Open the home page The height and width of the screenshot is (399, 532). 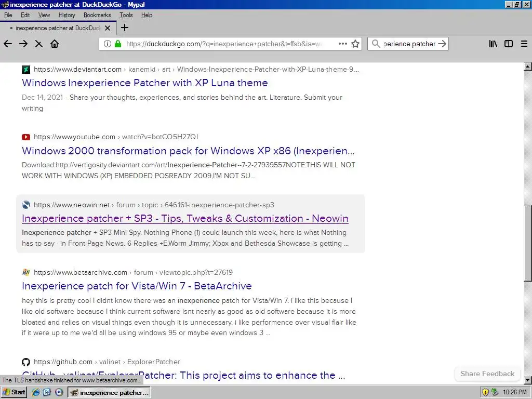55,44
